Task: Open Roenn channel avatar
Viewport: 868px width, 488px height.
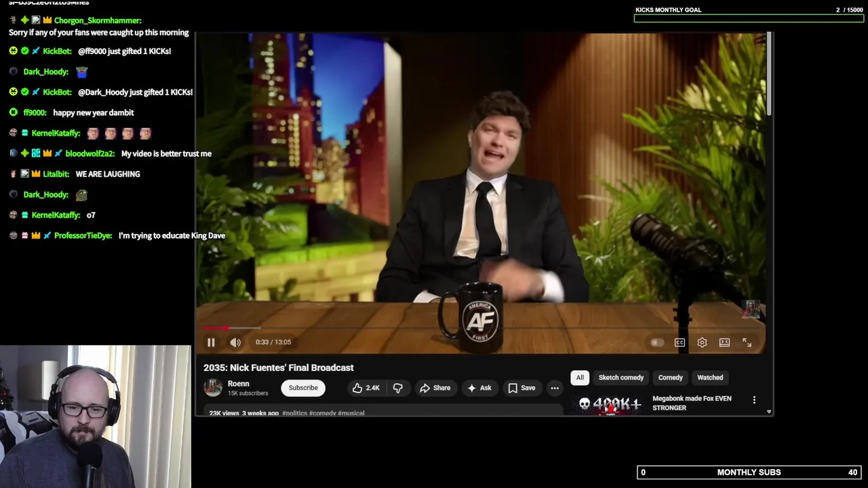Action: 213,388
